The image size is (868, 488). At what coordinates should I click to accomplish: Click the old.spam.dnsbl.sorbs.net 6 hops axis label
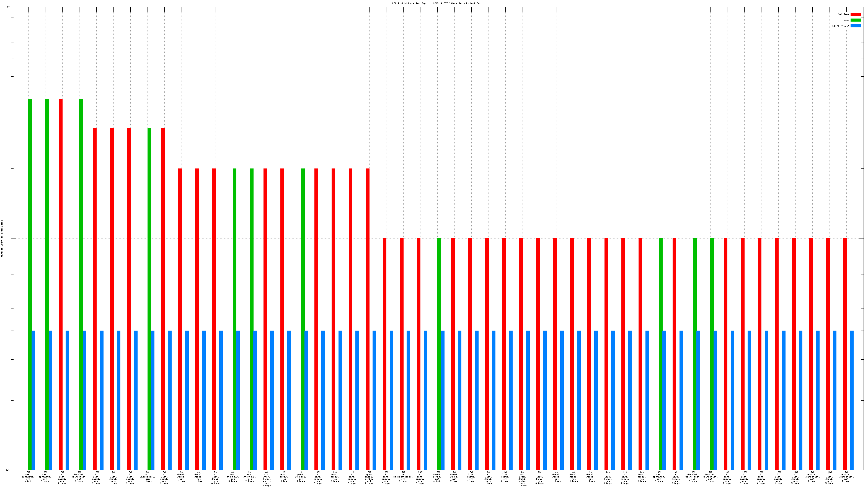[x=267, y=479]
